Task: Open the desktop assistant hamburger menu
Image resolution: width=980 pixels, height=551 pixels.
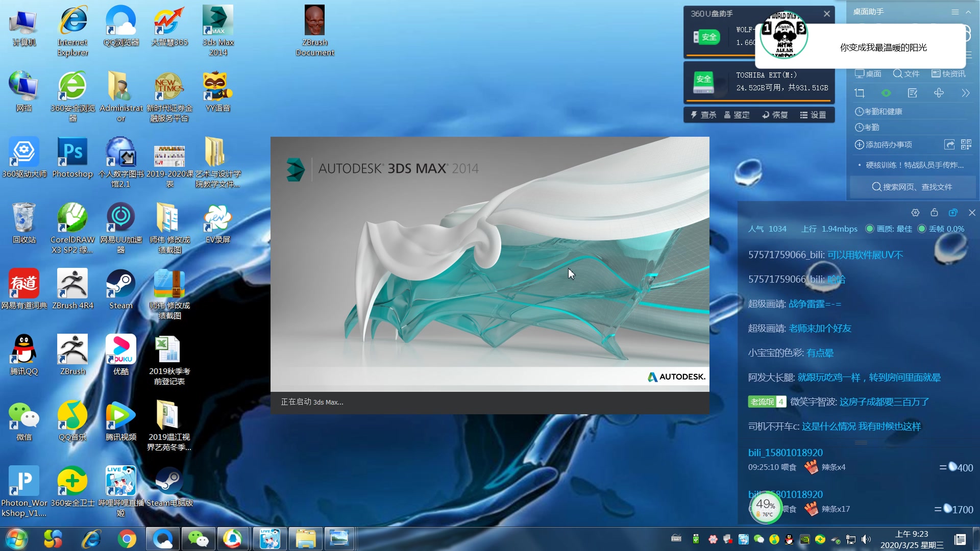Action: (x=955, y=12)
